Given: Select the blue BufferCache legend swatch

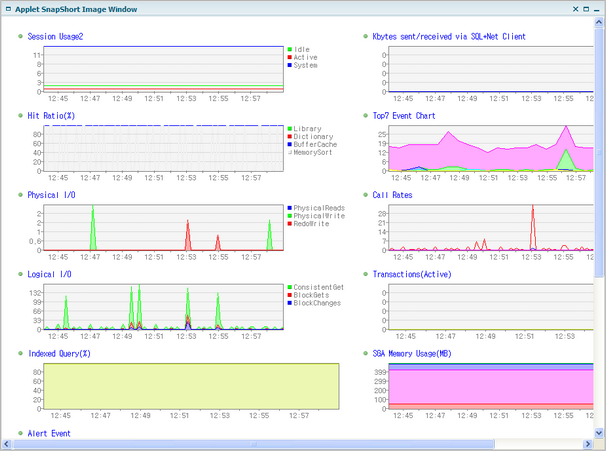Looking at the screenshot, I should (x=290, y=144).
